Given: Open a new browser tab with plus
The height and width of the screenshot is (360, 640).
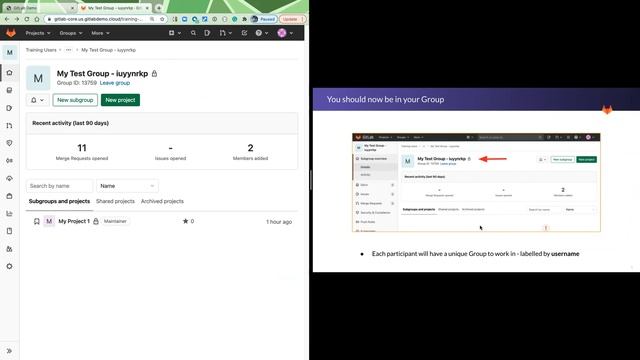Looking at the screenshot, I should tap(159, 8).
